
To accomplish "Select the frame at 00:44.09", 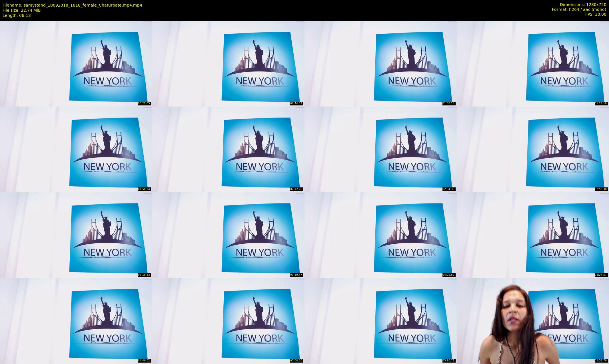I will pyautogui.click(x=228, y=63).
